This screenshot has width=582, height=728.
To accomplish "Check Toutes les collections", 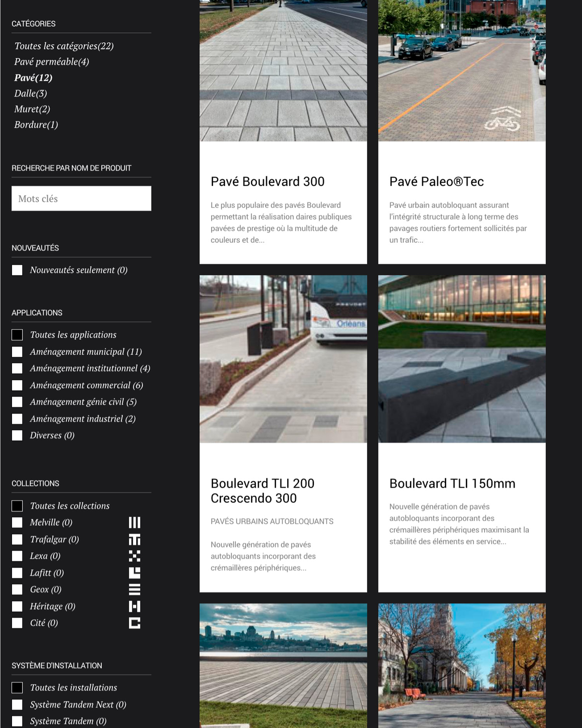I will click(17, 506).
